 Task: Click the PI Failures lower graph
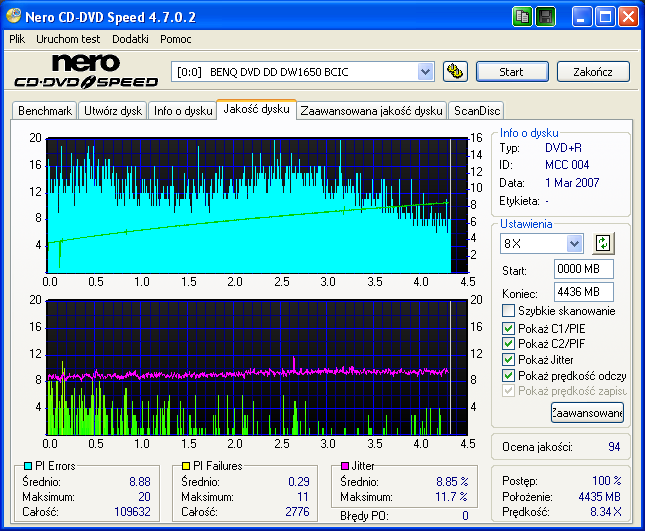257,368
